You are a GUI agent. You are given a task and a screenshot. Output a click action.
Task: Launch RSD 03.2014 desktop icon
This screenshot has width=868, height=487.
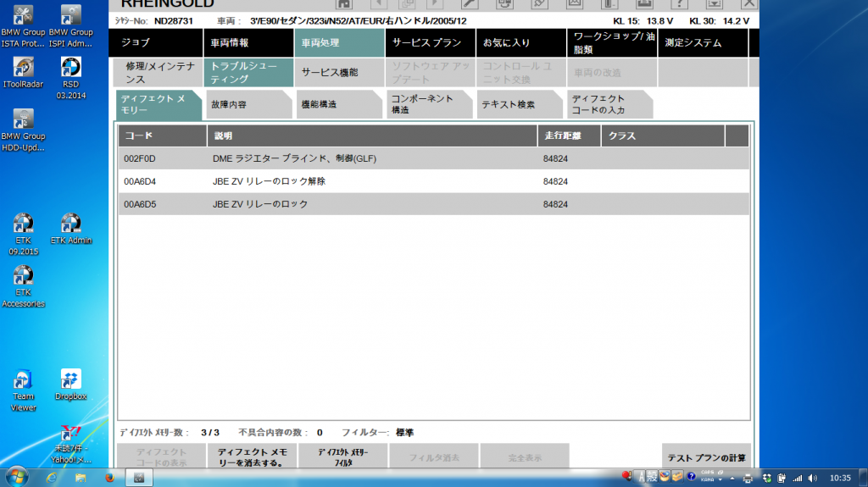[x=71, y=78]
